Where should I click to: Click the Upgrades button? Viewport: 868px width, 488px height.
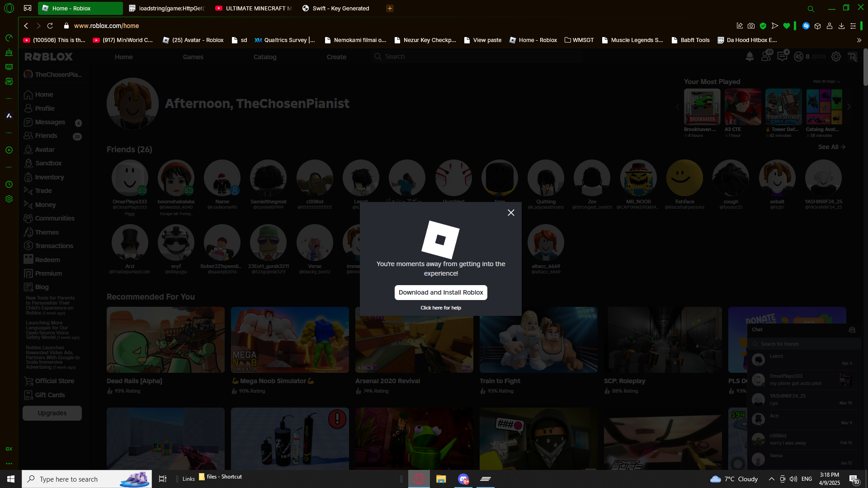coord(52,413)
